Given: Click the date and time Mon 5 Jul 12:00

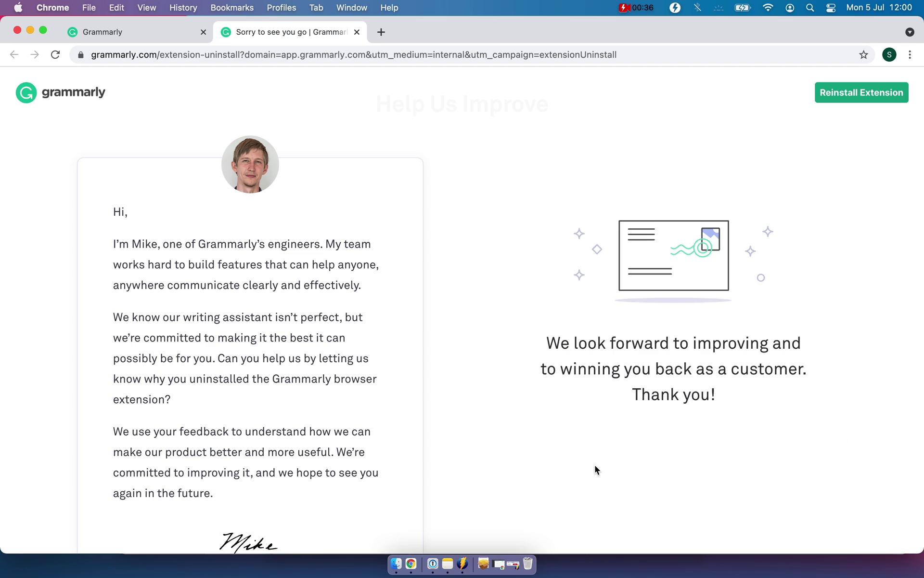Looking at the screenshot, I should pyautogui.click(x=879, y=8).
